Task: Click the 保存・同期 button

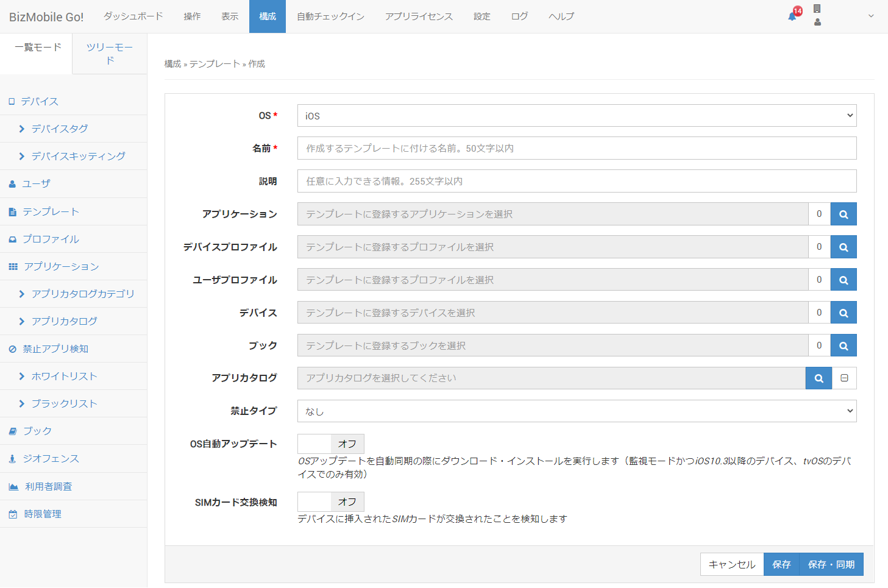Action: click(831, 565)
